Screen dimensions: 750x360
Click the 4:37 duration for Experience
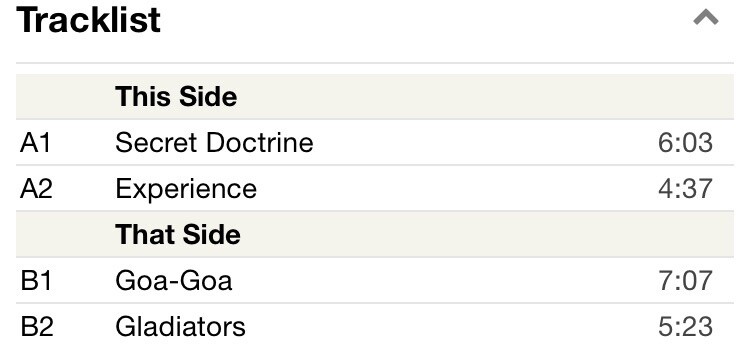click(x=685, y=189)
